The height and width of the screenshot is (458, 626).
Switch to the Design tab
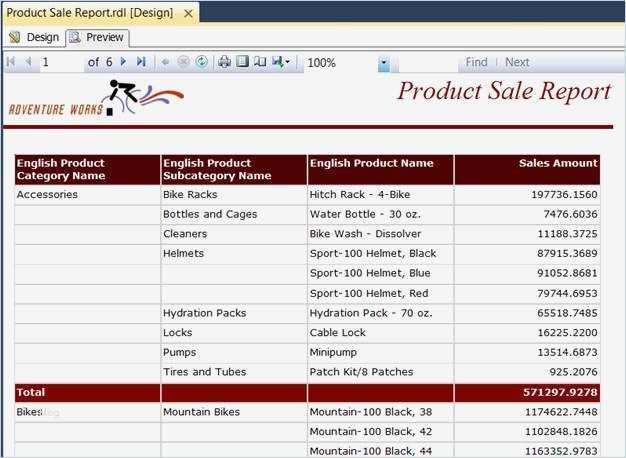point(35,38)
